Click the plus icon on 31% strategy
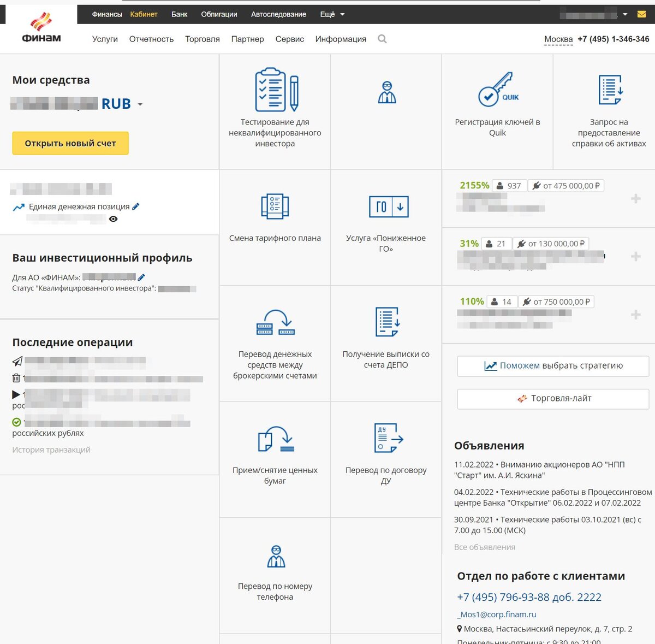Viewport: 655px width, 644px height. click(x=636, y=256)
